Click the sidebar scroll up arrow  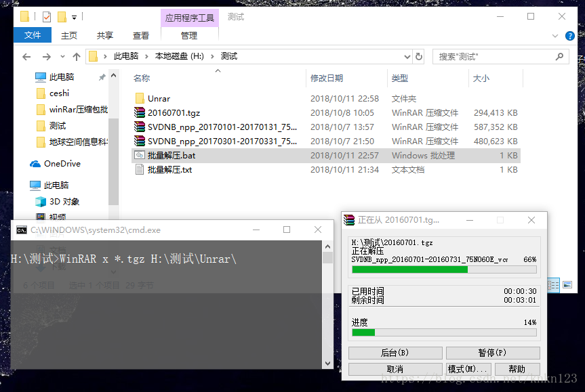coord(114,76)
